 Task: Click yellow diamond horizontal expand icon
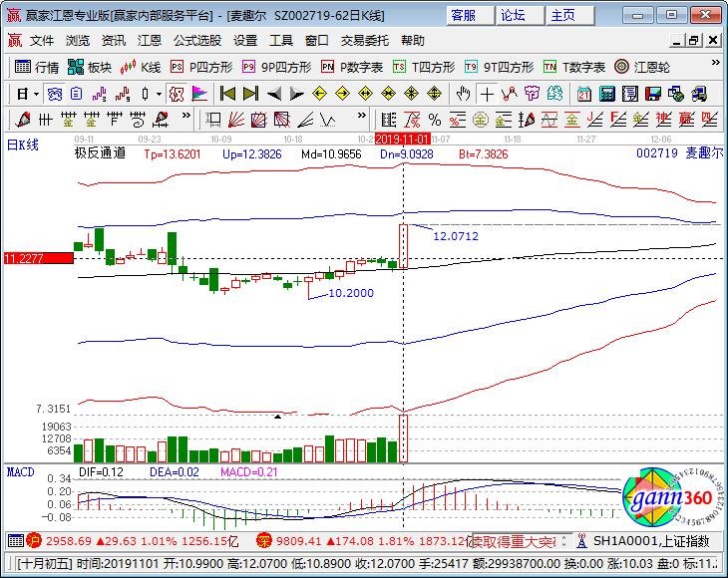coord(366,94)
